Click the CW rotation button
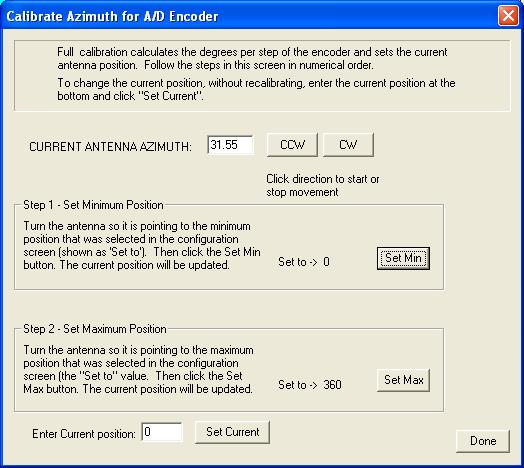Image resolution: width=524 pixels, height=468 pixels. 348,145
